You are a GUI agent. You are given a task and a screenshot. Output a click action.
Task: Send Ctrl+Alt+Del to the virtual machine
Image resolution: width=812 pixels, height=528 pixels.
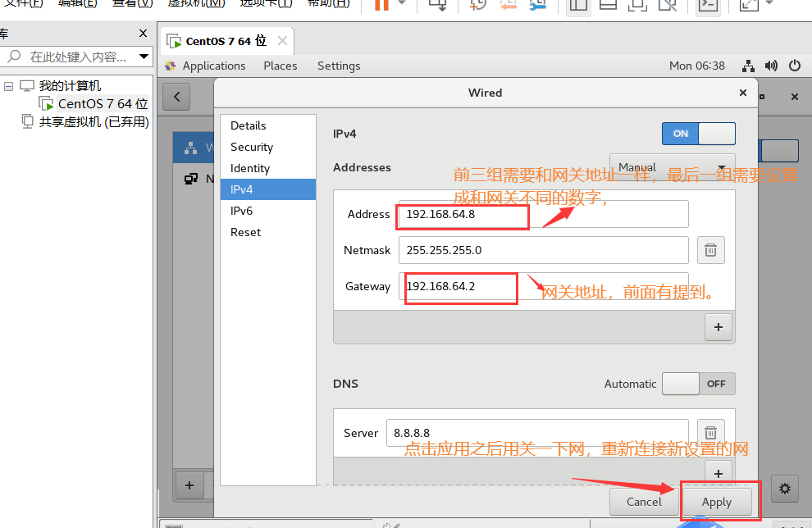(438, 4)
